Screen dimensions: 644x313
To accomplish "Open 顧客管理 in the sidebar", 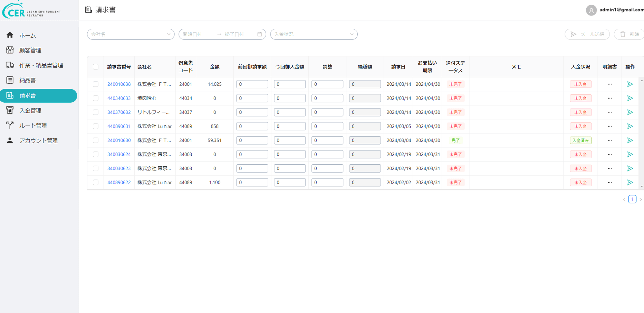I will (x=30, y=50).
